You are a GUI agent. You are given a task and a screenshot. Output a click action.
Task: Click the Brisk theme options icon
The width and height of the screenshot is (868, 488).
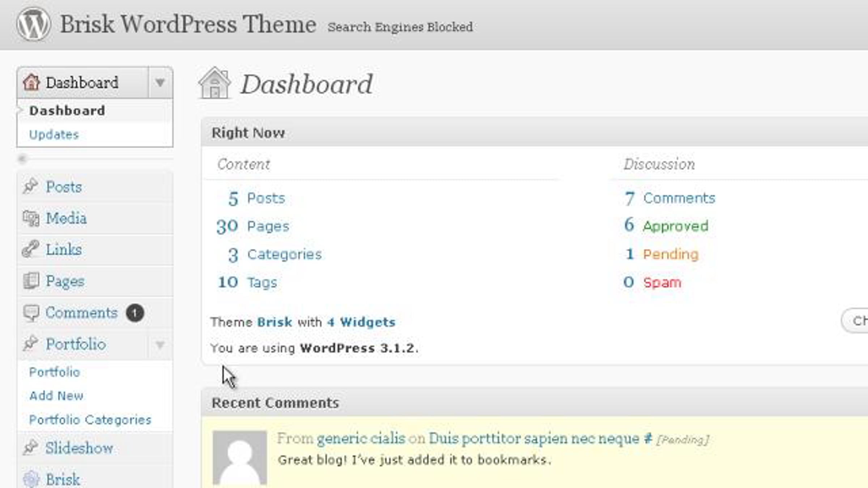coord(31,479)
